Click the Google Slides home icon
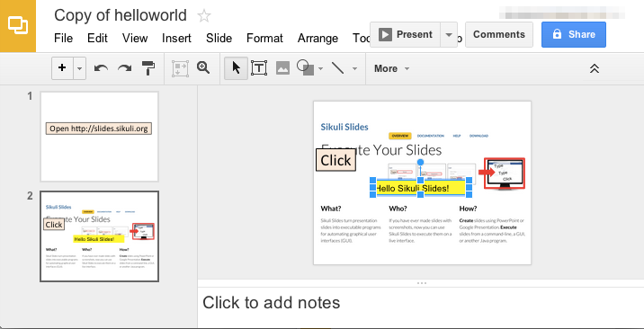The image size is (644, 329). [18, 26]
